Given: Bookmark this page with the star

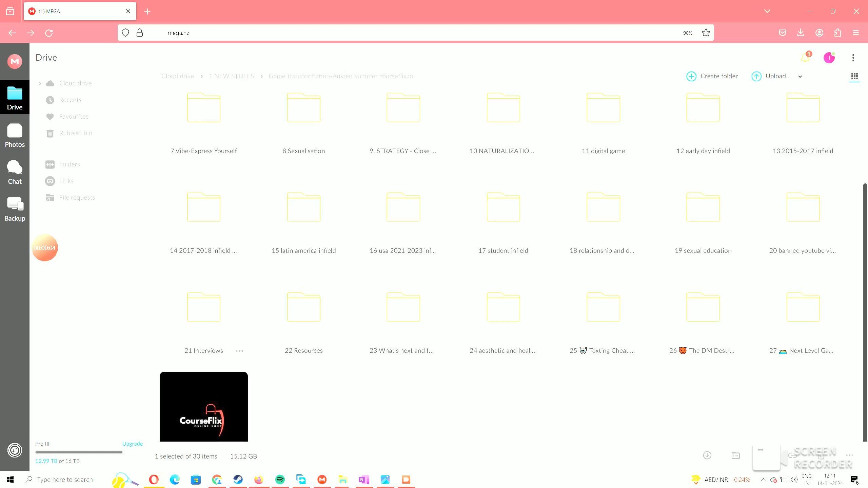Looking at the screenshot, I should (x=706, y=33).
